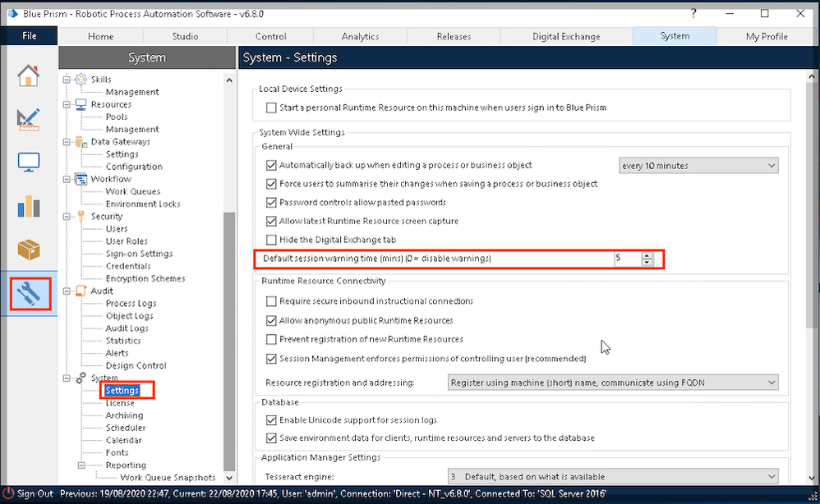Open the help question mark button

point(693,14)
